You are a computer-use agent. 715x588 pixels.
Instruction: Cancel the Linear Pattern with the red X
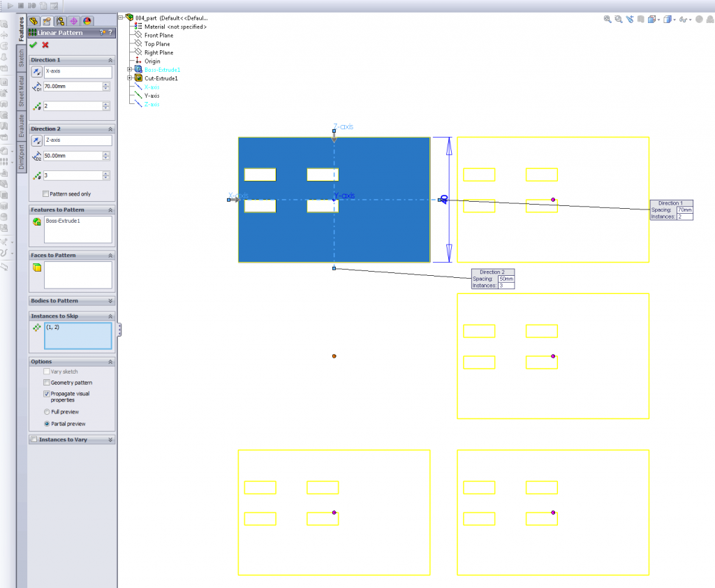[x=44, y=45]
